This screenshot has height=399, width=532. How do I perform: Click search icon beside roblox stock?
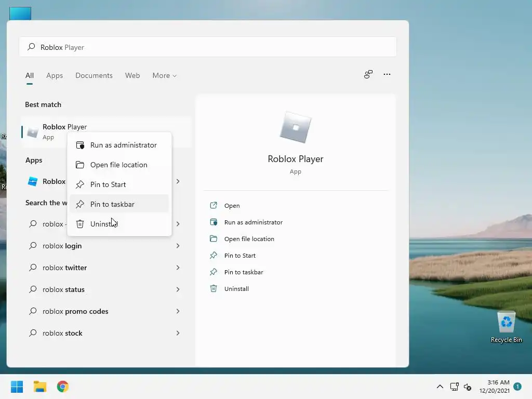(x=33, y=333)
